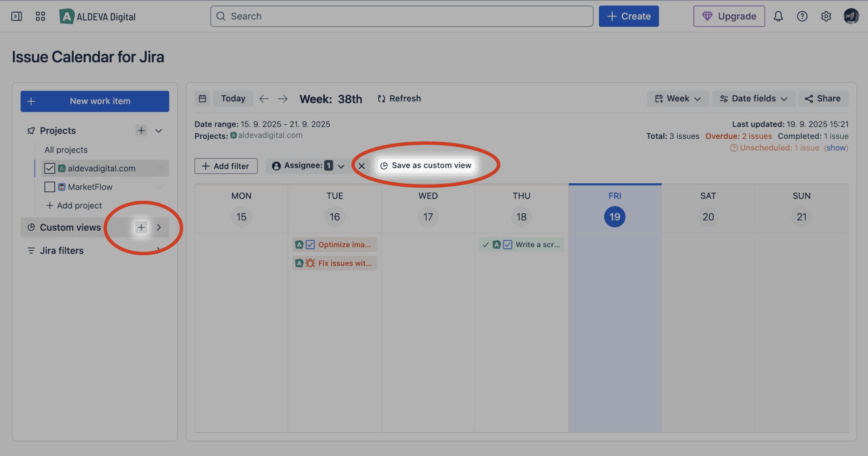Click the ALDEVA Digital logo
This screenshot has width=868, height=456.
tap(97, 17)
